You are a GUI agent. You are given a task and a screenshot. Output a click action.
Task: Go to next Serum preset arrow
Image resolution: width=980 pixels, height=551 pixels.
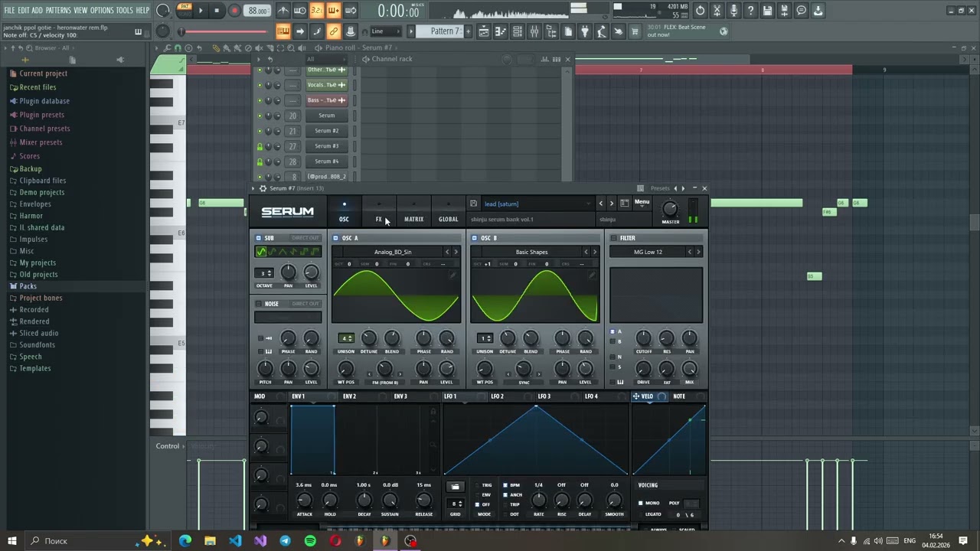[x=611, y=204]
